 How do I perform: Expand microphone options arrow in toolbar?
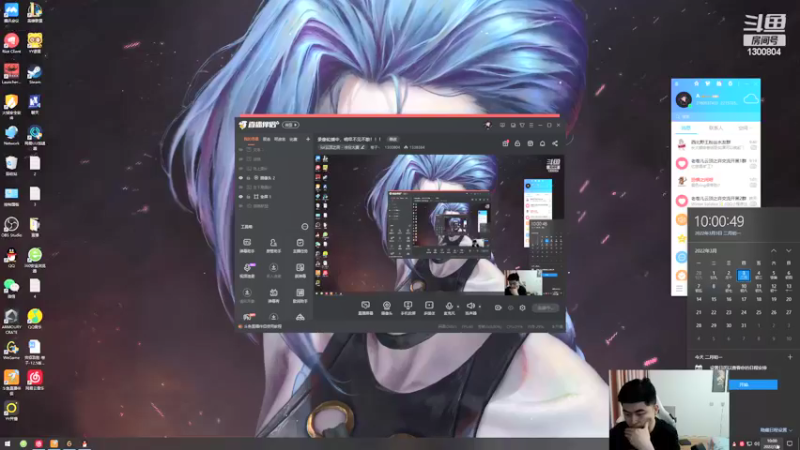[x=458, y=307]
